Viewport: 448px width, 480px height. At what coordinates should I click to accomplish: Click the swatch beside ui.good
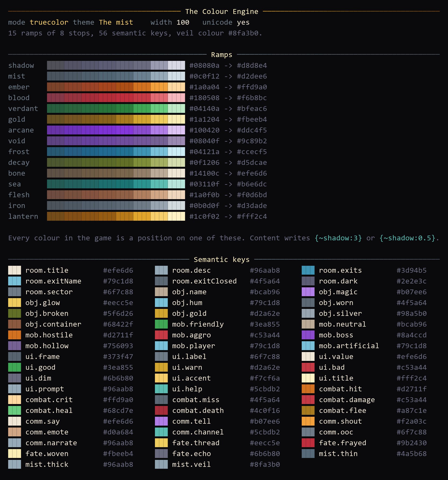pyautogui.click(x=14, y=367)
